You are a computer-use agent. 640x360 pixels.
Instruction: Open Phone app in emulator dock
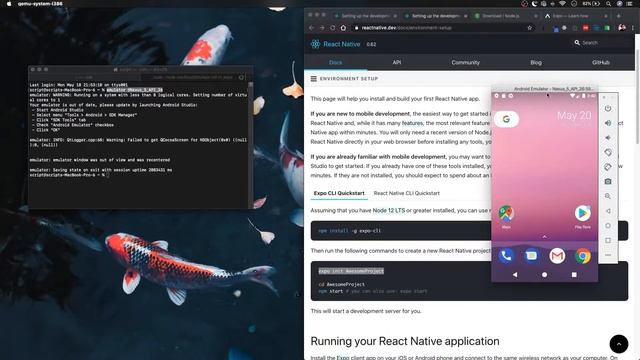click(506, 256)
